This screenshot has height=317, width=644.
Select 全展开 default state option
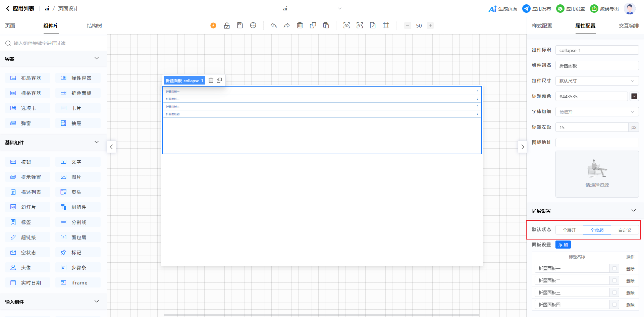(569, 230)
